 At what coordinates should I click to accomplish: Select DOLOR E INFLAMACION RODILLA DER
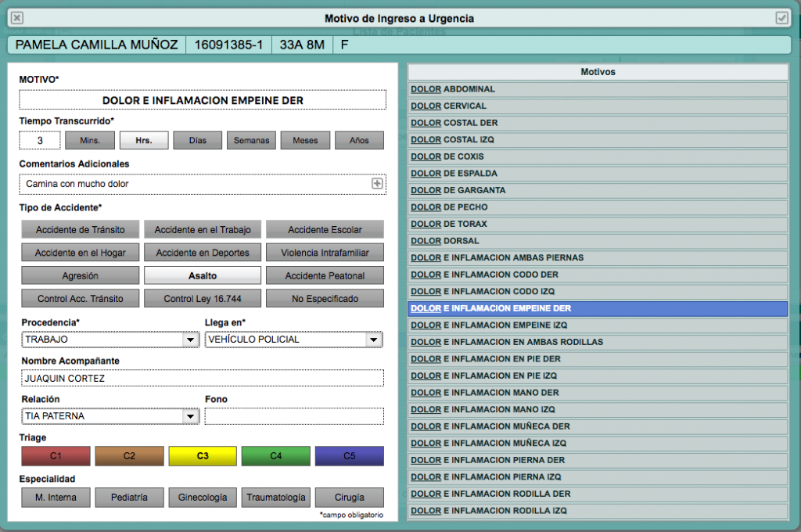[x=598, y=494]
